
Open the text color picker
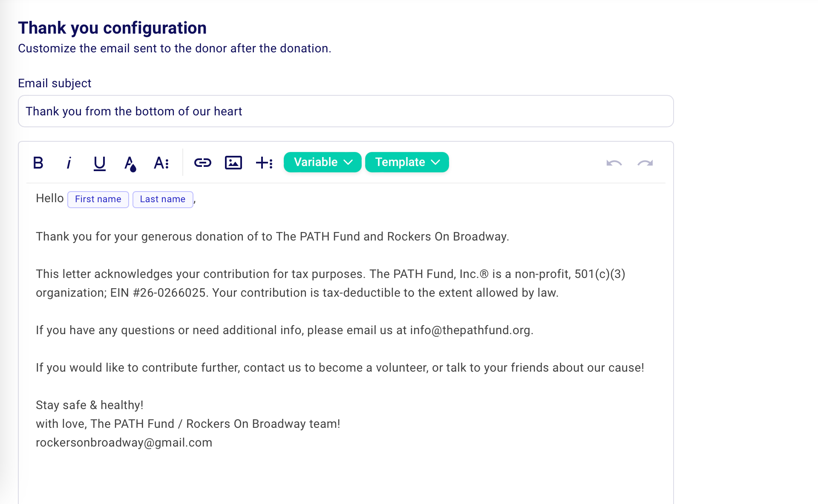coord(130,163)
